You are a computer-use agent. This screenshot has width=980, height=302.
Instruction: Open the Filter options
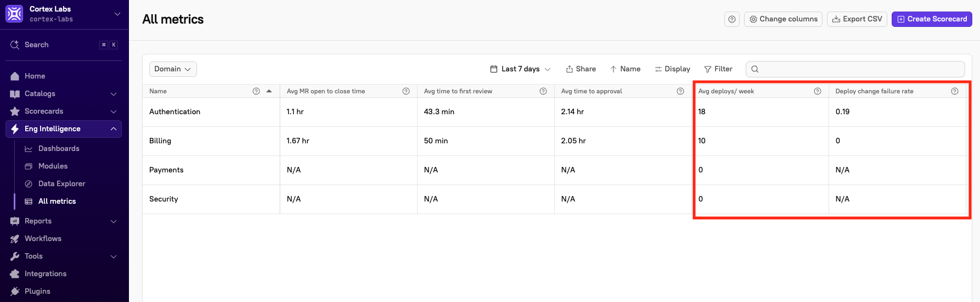click(718, 69)
